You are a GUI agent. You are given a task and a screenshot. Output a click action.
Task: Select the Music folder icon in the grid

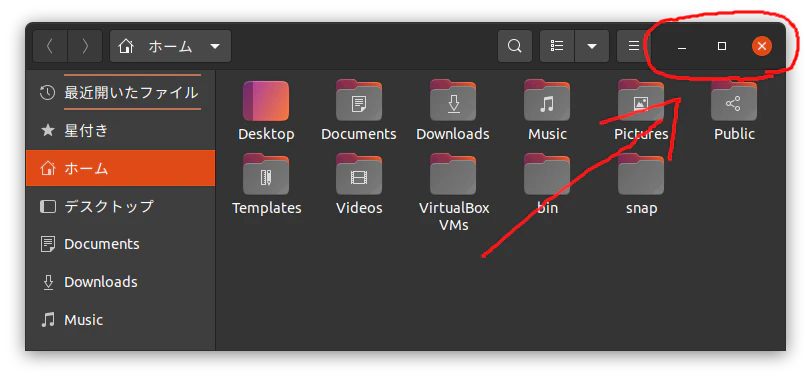point(547,100)
